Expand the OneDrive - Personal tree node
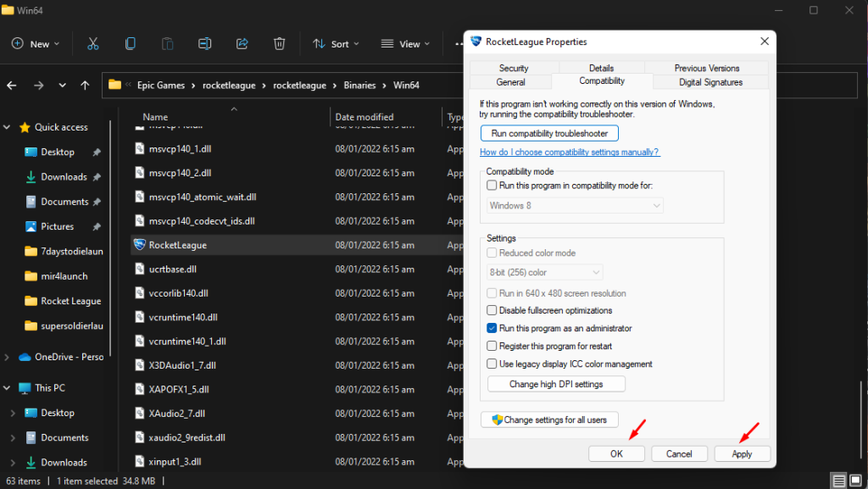The width and height of the screenshot is (868, 489). [x=7, y=358]
